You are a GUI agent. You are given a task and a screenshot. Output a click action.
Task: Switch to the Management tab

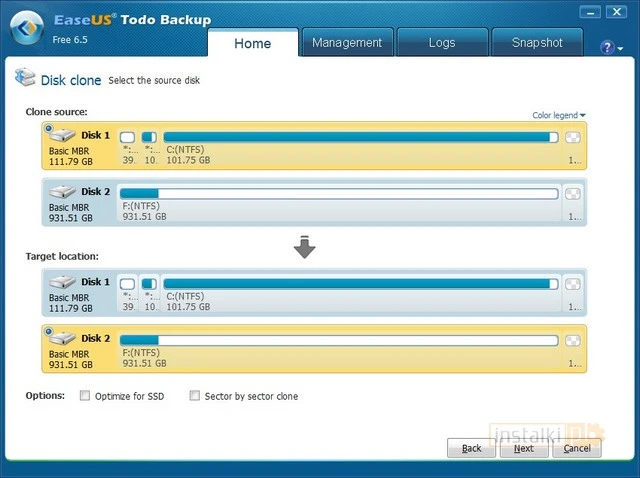pos(347,43)
